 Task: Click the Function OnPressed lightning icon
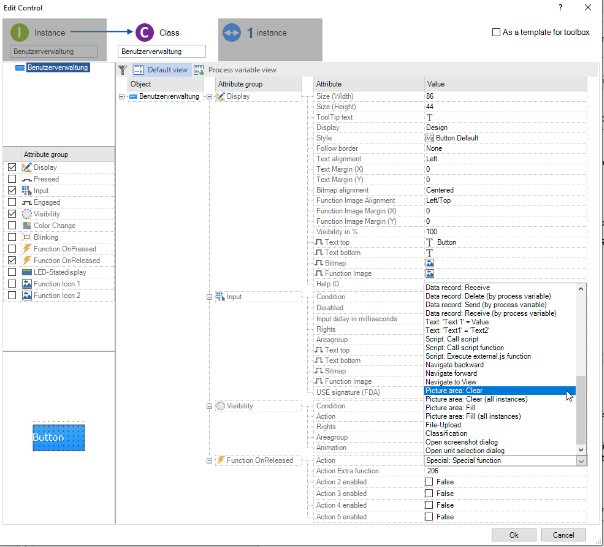[27, 249]
